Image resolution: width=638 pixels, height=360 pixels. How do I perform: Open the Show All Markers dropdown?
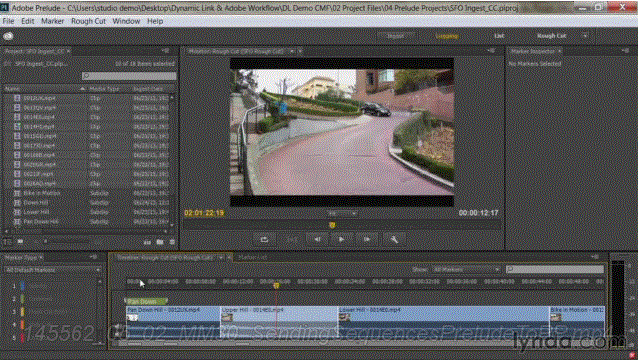click(x=467, y=269)
